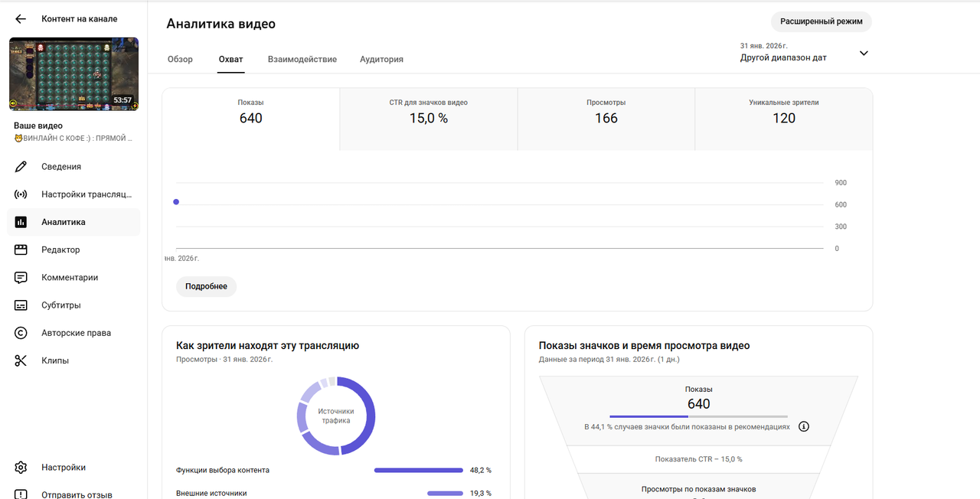The height and width of the screenshot is (499, 980).
Task: Click the 19,3 % bar for external sources
Action: [x=446, y=494]
